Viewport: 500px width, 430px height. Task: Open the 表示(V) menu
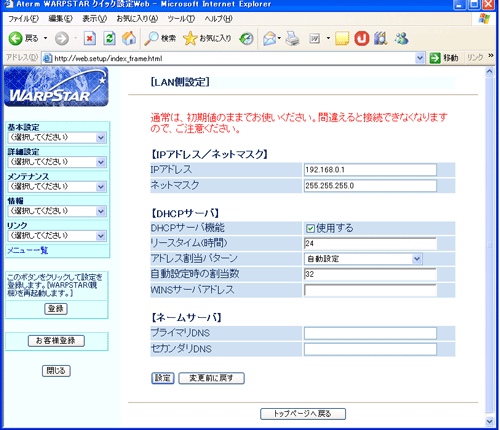(95, 19)
